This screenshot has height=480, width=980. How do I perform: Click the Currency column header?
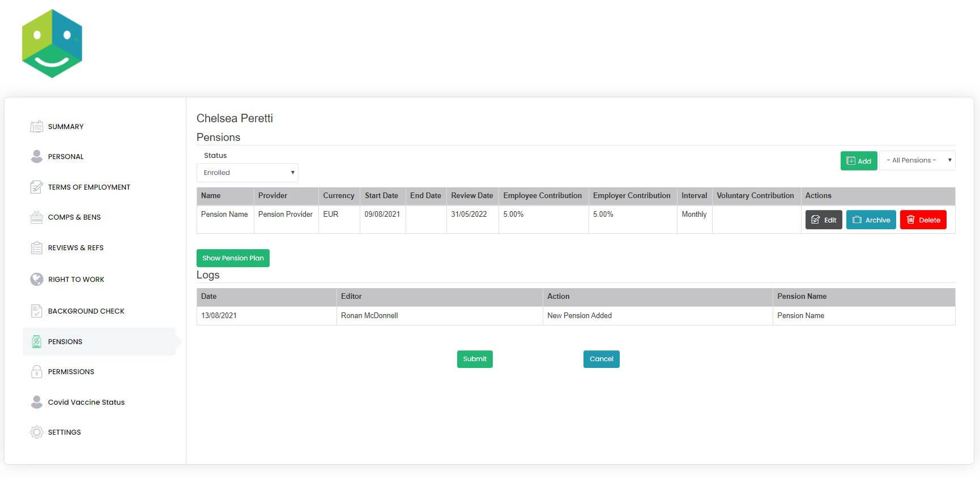(338, 196)
